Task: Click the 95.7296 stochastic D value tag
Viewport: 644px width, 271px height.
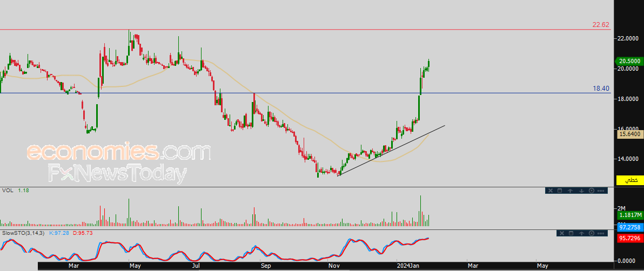Action: (630, 238)
